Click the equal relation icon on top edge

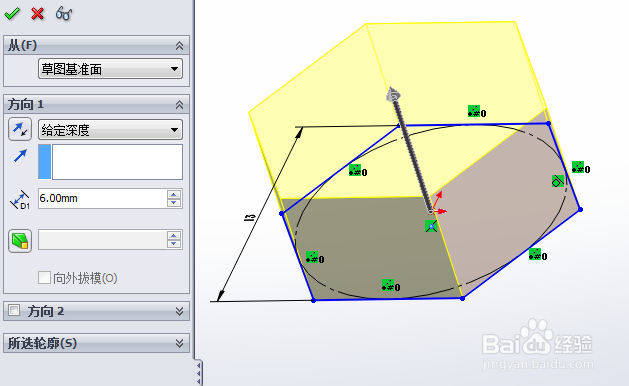[x=477, y=112]
